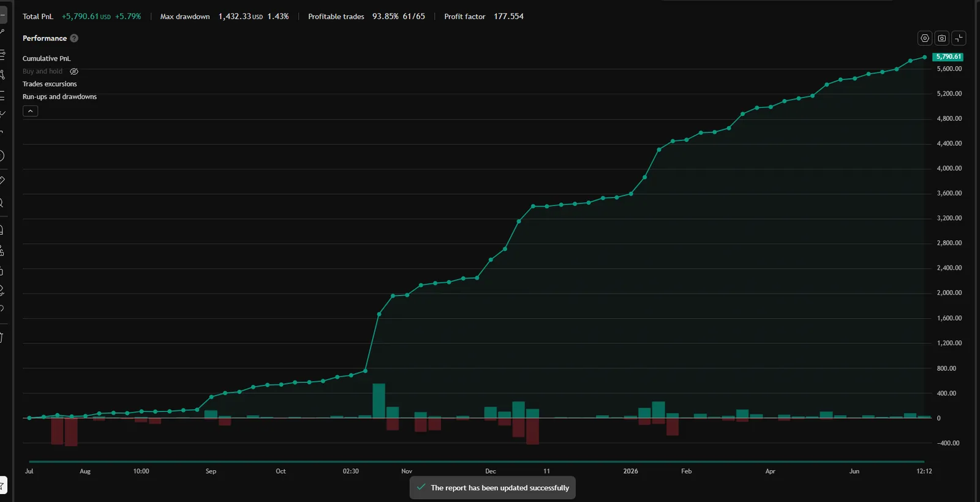Click the Dec date label
Image resolution: width=980 pixels, height=502 pixels.
pos(491,471)
